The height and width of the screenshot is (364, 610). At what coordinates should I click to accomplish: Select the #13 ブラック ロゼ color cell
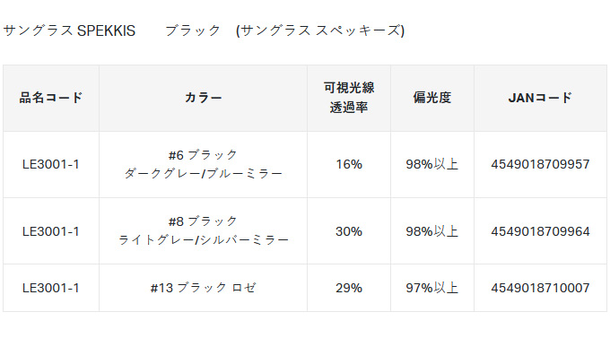(203, 288)
